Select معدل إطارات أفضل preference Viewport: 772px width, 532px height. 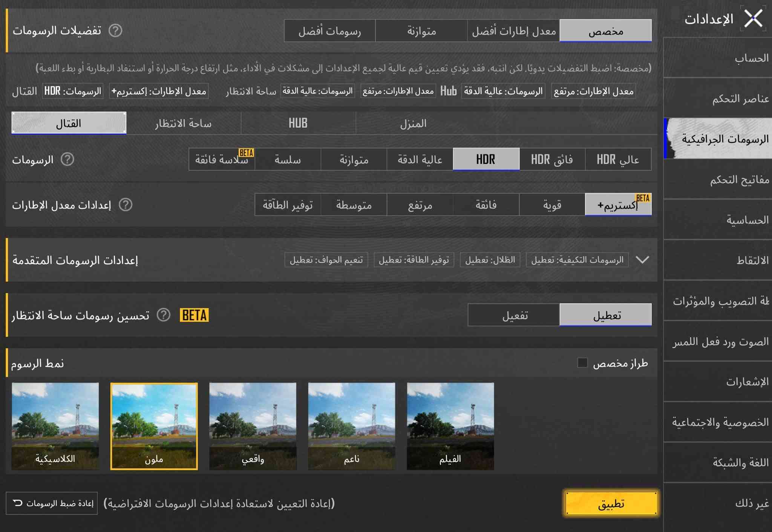(514, 31)
